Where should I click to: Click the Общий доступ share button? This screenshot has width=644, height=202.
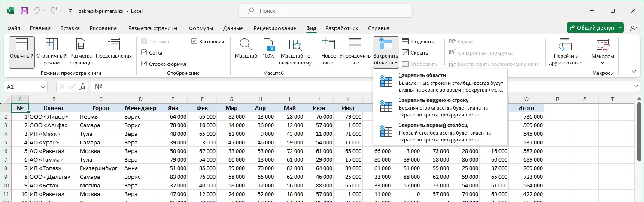pyautogui.click(x=592, y=28)
